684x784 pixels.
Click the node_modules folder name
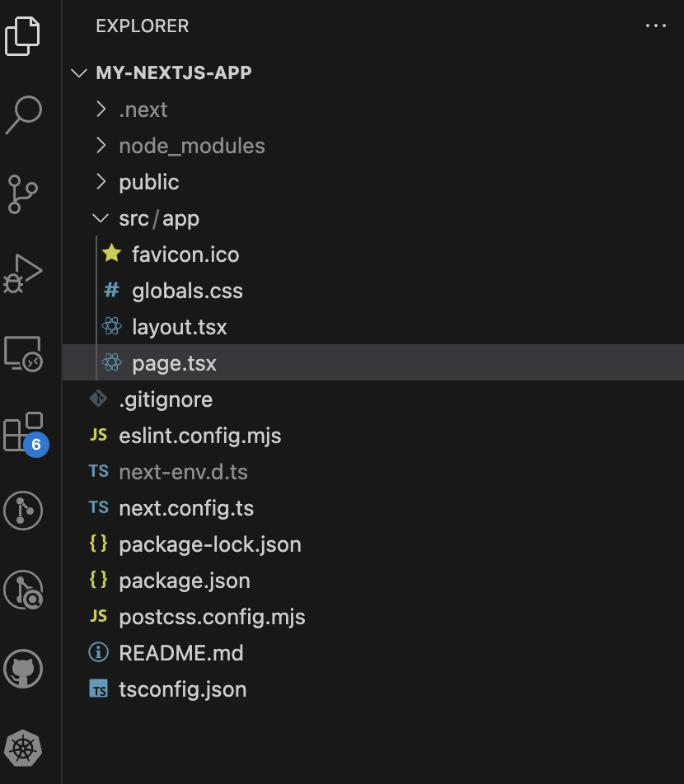coord(192,146)
